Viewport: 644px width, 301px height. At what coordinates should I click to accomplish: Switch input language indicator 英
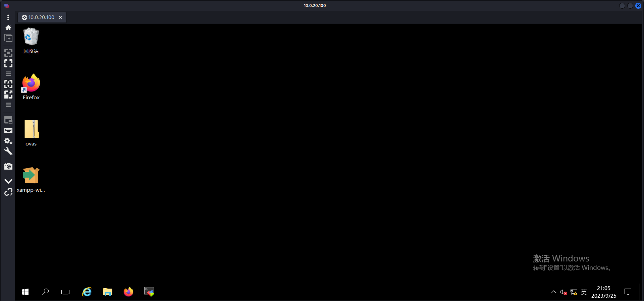[584, 292]
